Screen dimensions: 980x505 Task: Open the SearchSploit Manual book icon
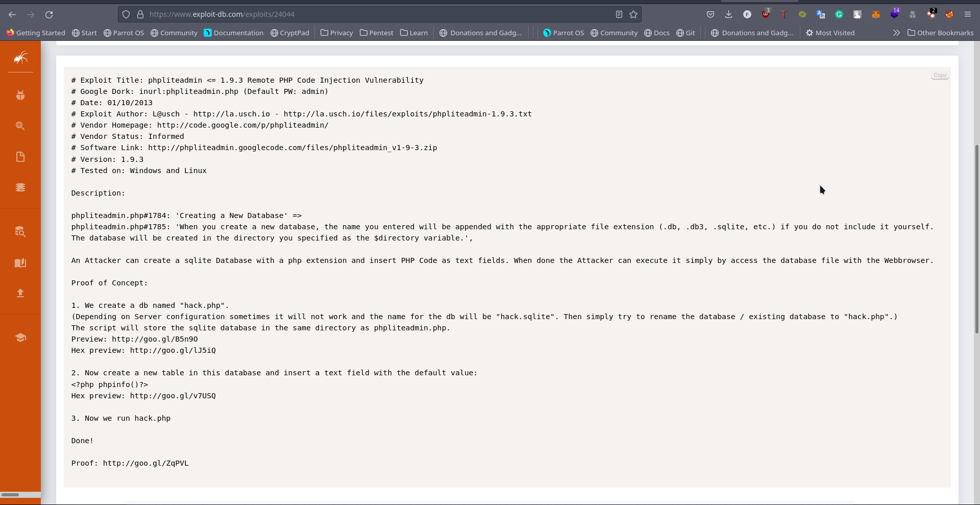(x=20, y=262)
